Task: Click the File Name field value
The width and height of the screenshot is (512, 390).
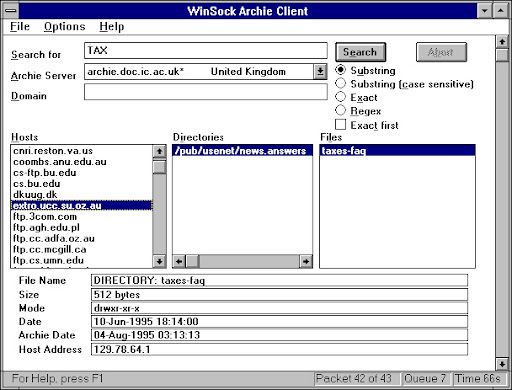Action: (279, 280)
